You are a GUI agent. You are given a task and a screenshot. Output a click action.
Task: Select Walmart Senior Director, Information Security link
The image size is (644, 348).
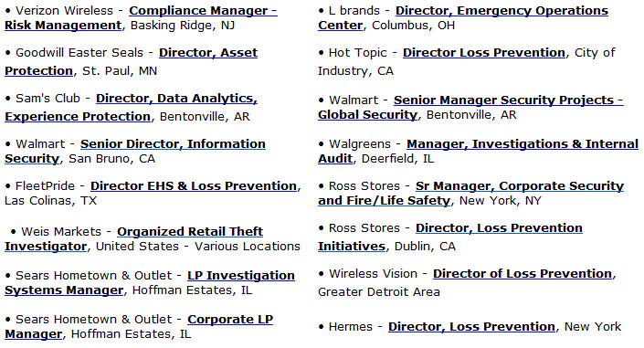pyautogui.click(x=173, y=143)
